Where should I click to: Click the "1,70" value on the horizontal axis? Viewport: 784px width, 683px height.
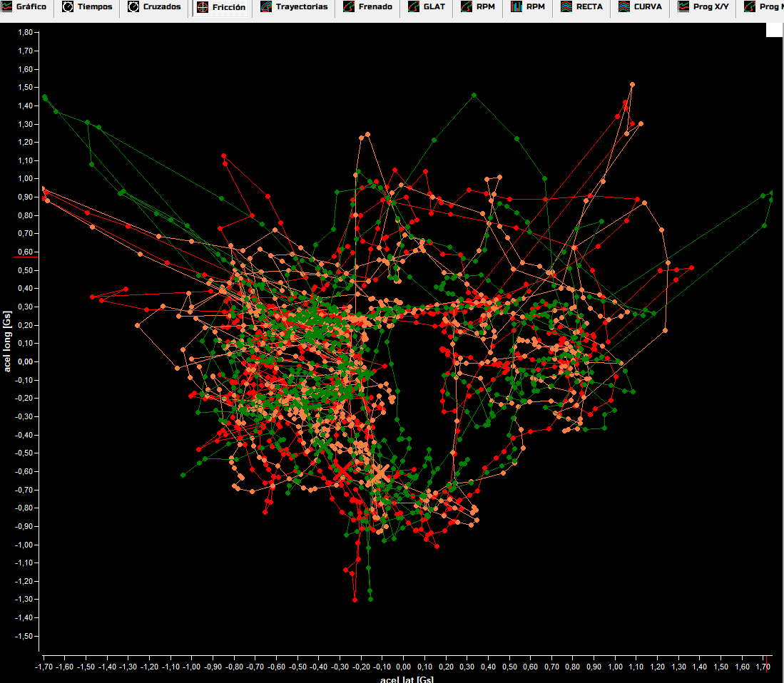(x=763, y=667)
